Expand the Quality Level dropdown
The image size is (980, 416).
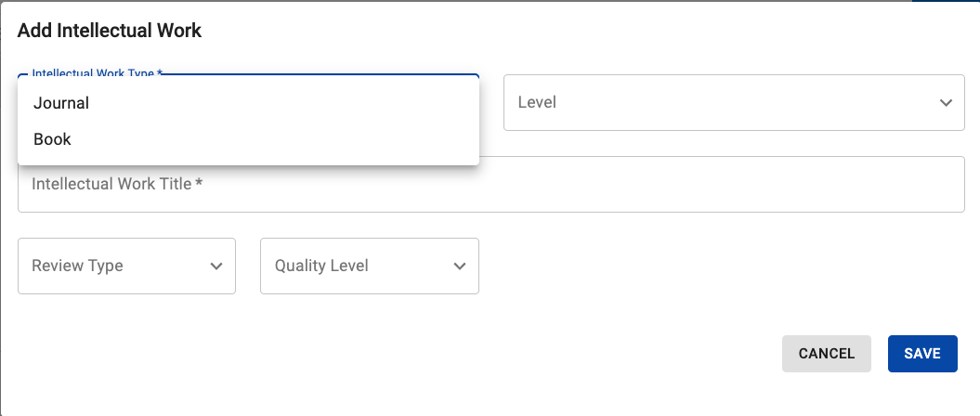coord(369,266)
